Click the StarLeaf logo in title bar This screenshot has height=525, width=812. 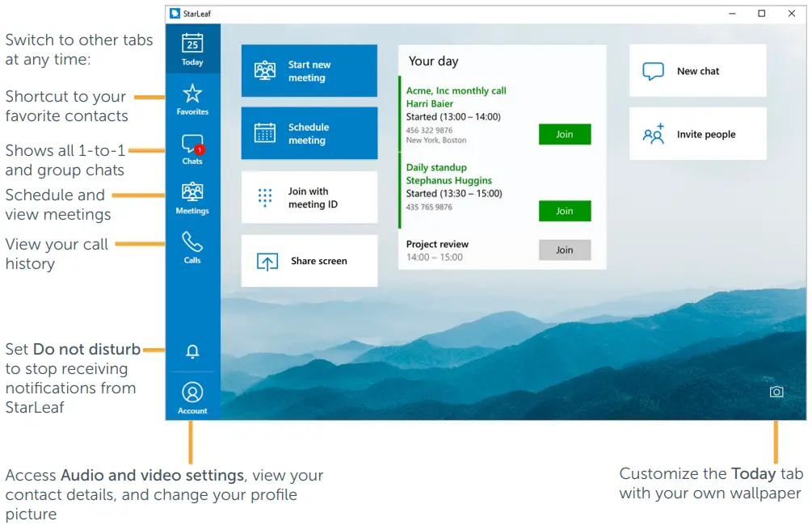(175, 14)
